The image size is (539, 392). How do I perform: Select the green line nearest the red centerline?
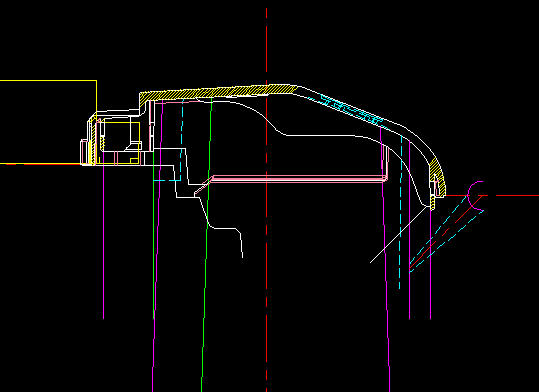coord(206,245)
